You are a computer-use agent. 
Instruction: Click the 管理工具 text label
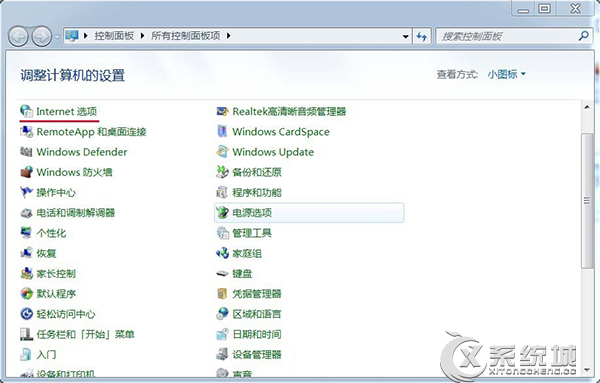[252, 233]
